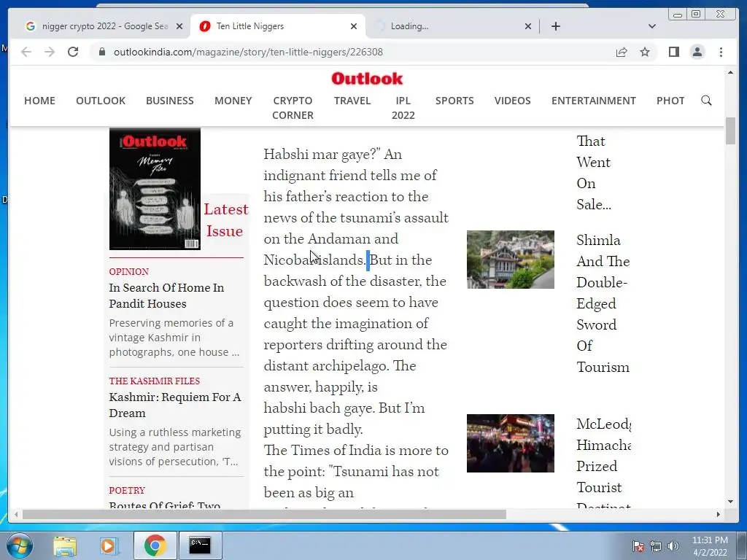Open the SPORTS nav section
Viewport: 747px width, 560px height.
pos(454,101)
